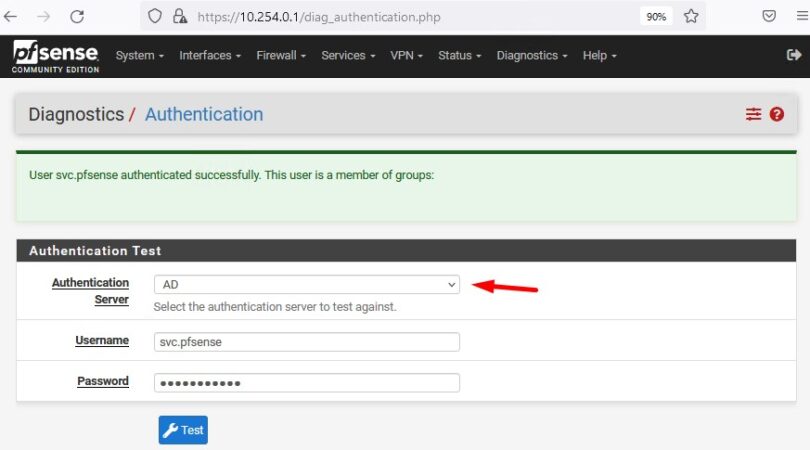
Task: Click the shield tracking protection icon
Action: coord(154,17)
